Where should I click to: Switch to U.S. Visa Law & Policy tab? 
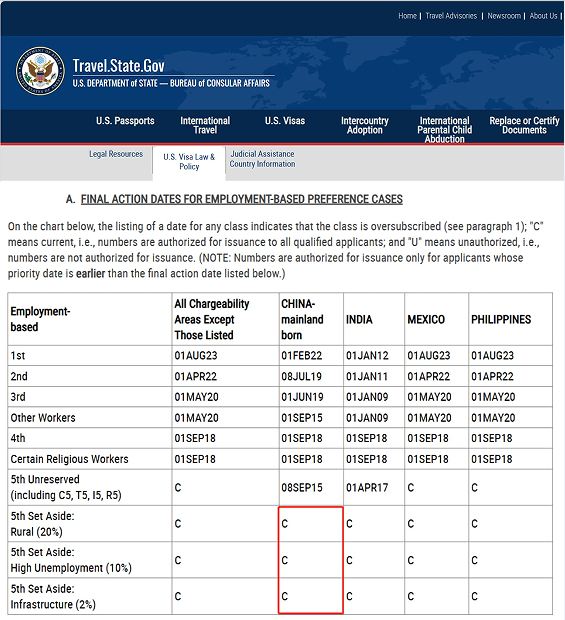click(x=189, y=161)
